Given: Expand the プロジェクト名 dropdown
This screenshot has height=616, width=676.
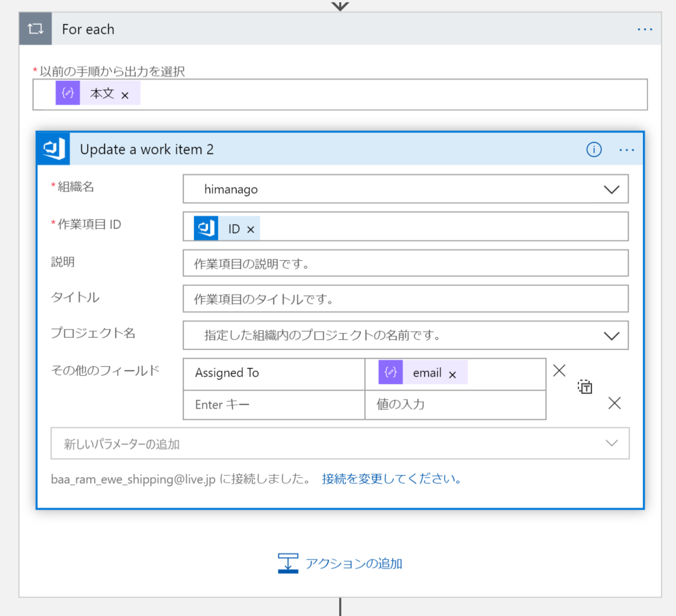Looking at the screenshot, I should point(612,336).
